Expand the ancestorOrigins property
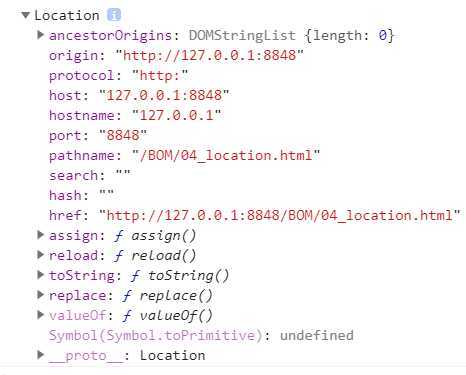Image resolution: width=466 pixels, height=375 pixels. 40,35
